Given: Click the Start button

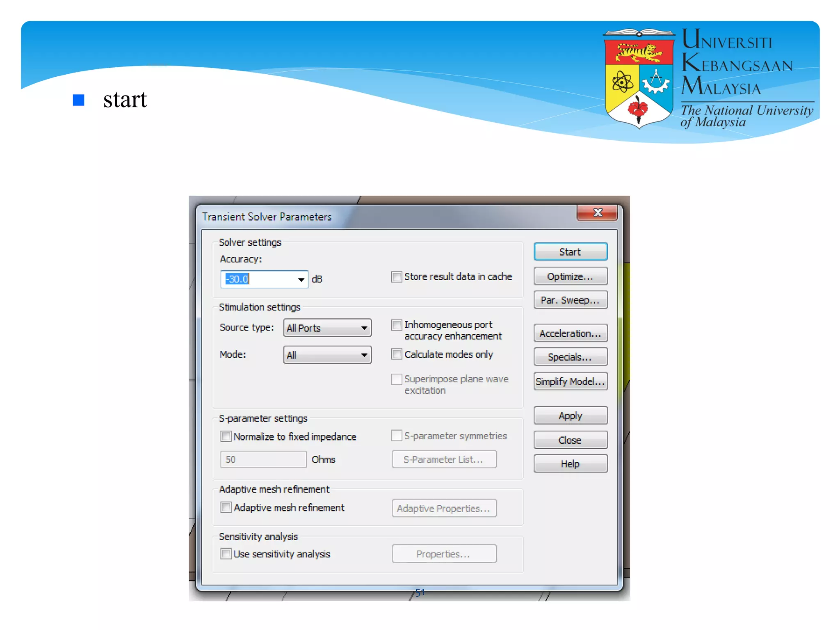Looking at the screenshot, I should 570,252.
